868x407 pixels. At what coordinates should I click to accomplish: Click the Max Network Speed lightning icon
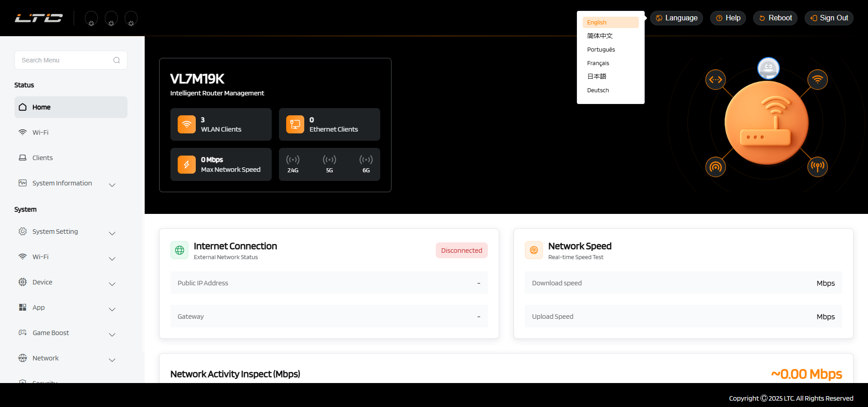click(x=186, y=165)
